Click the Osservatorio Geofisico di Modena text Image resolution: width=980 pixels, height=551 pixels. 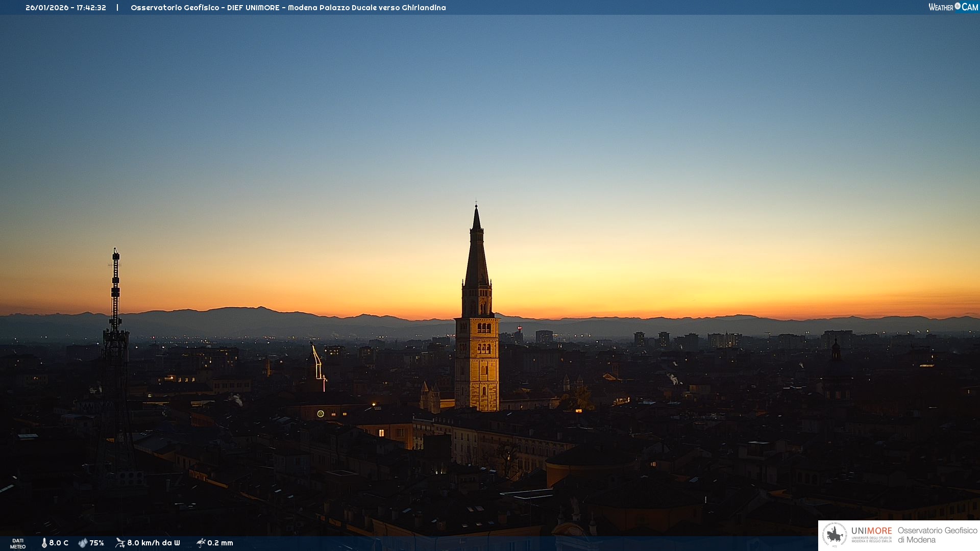click(937, 535)
